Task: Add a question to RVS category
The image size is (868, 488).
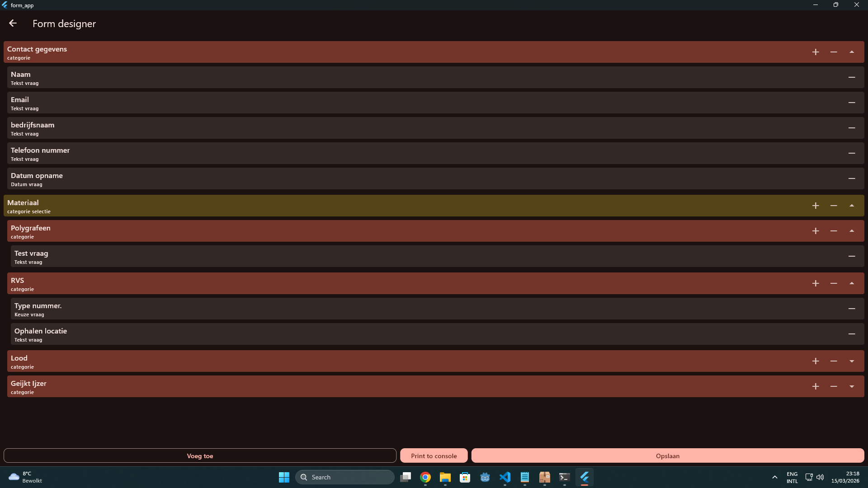Action: [x=816, y=283]
